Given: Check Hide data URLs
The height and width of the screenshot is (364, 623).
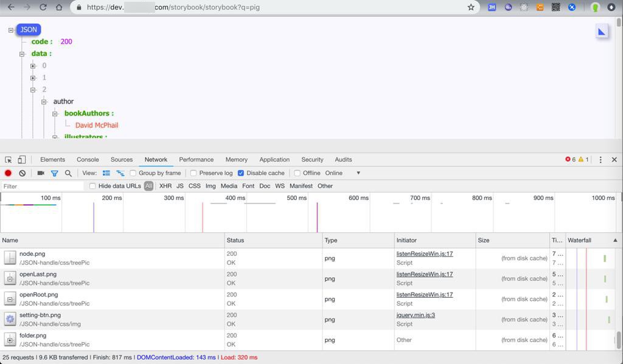Looking at the screenshot, I should tap(92, 186).
